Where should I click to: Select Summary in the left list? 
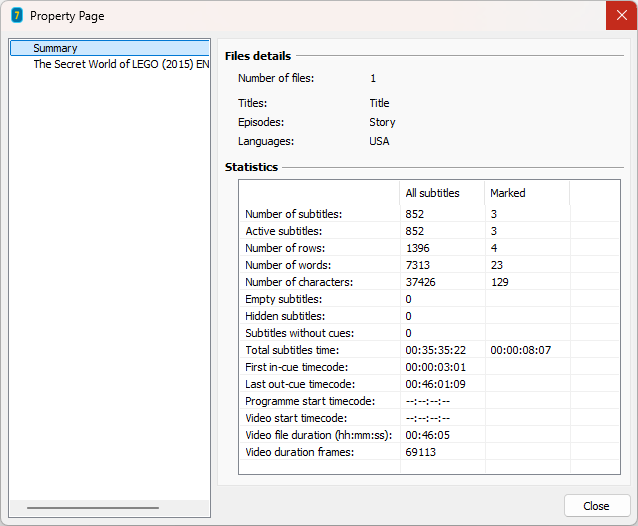pos(55,48)
